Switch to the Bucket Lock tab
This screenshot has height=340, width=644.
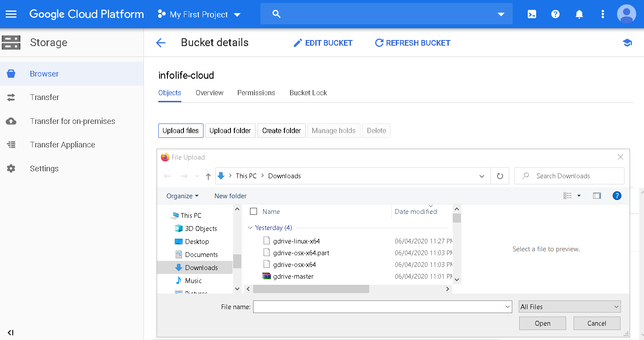(x=308, y=93)
